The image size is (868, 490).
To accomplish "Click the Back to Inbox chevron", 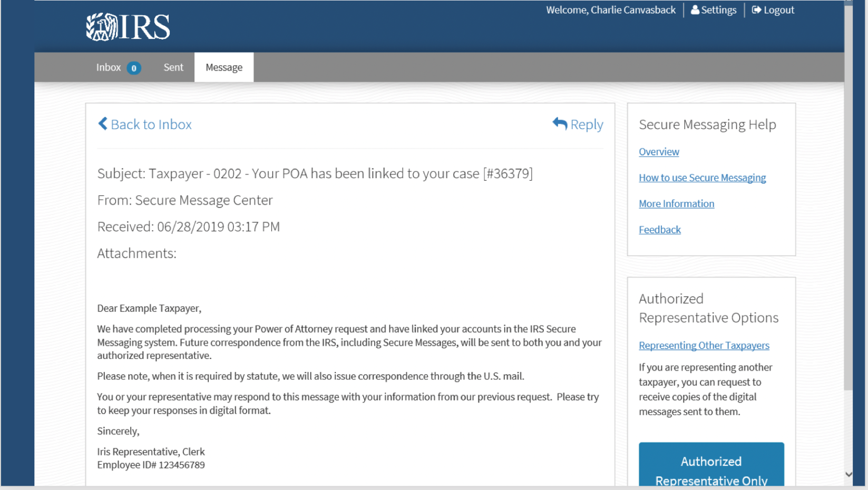I will (x=103, y=124).
